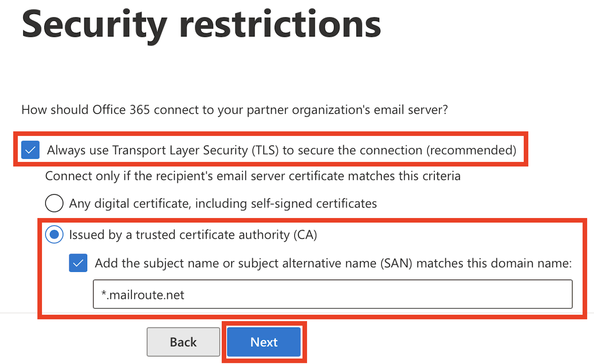Focus the domain name input field
This screenshot has height=364, width=594.
(333, 294)
